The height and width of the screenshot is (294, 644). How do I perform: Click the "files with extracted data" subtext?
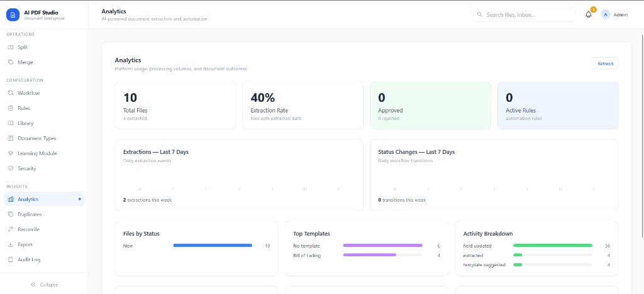[275, 119]
